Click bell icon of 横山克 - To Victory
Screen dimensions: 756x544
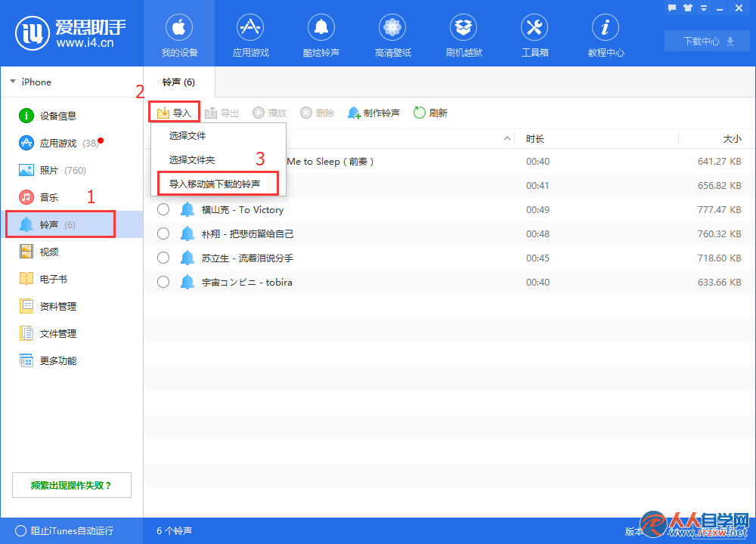pyautogui.click(x=187, y=209)
